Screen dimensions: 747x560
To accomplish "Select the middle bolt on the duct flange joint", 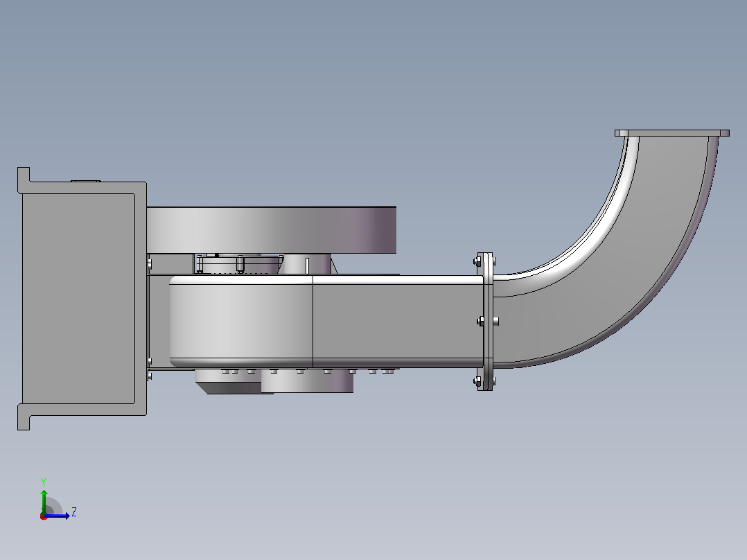I will tap(481, 321).
